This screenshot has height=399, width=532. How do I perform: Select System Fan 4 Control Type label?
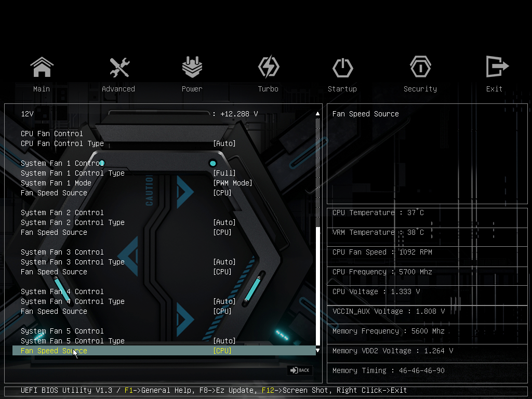coord(73,301)
